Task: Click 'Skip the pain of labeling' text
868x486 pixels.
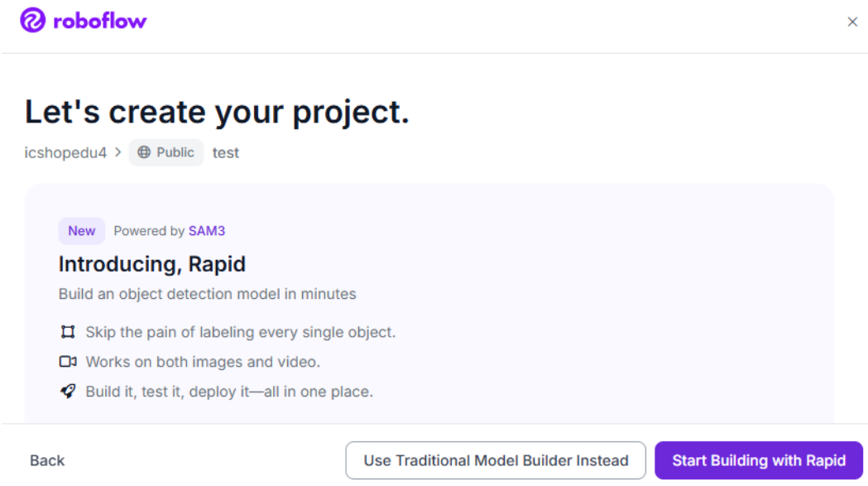Action: [x=241, y=332]
